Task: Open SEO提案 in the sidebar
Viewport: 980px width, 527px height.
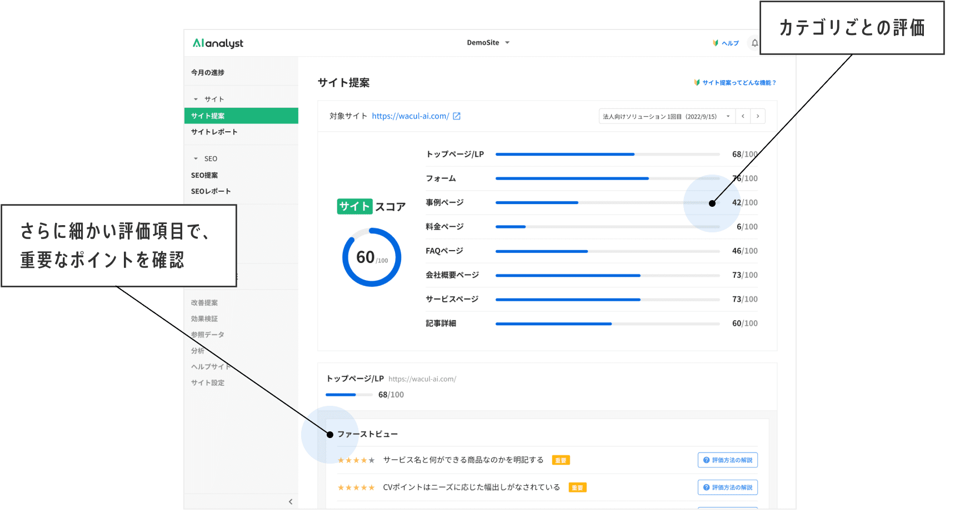Action: (204, 176)
